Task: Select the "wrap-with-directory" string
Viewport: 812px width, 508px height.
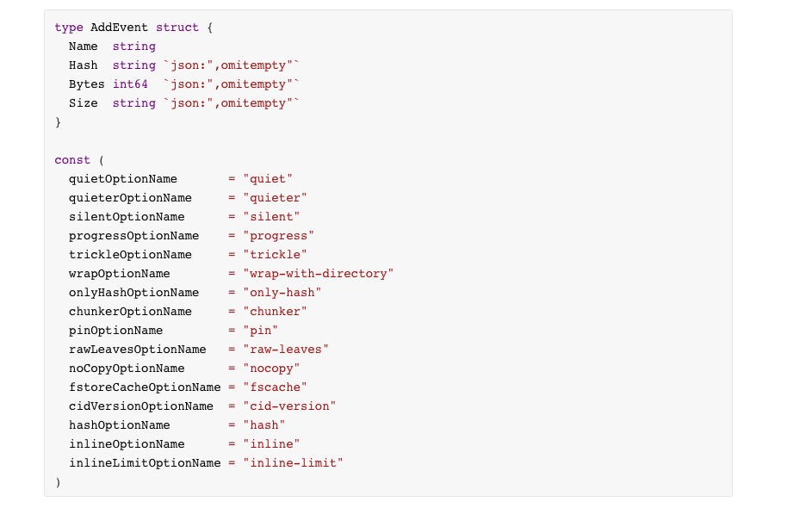Action: 319,274
